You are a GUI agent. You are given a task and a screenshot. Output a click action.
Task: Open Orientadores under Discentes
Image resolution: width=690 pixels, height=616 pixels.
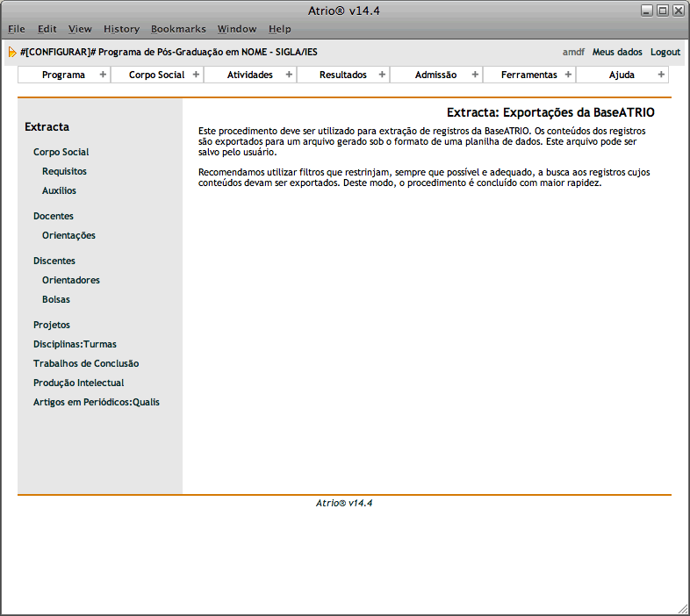[71, 280]
